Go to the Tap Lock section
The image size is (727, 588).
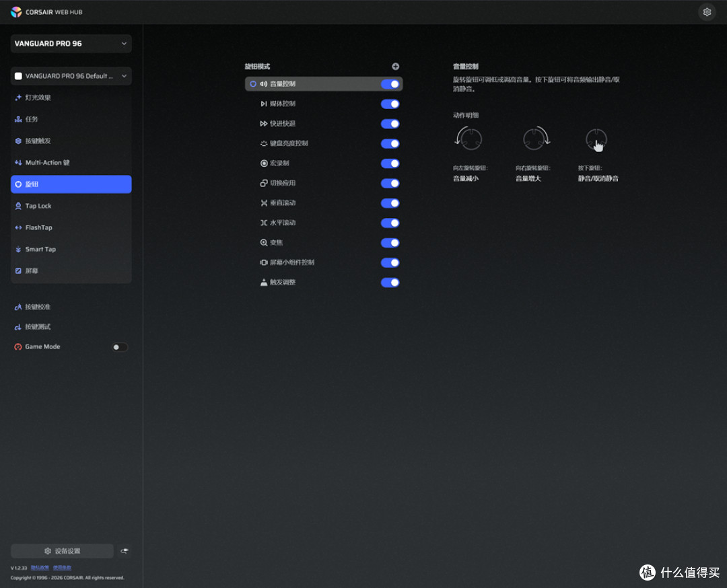[x=71, y=206]
